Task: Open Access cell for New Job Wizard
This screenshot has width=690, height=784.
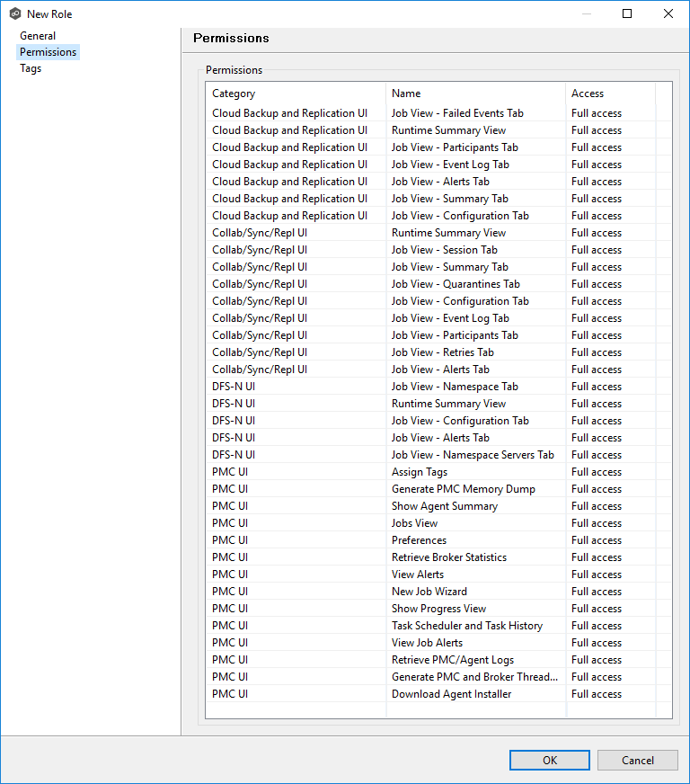Action: coord(597,592)
